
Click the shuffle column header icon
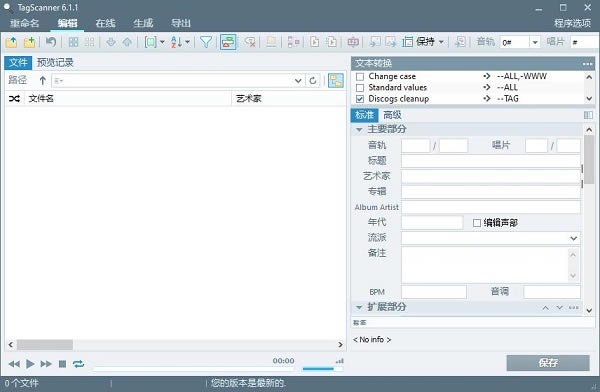click(14, 99)
